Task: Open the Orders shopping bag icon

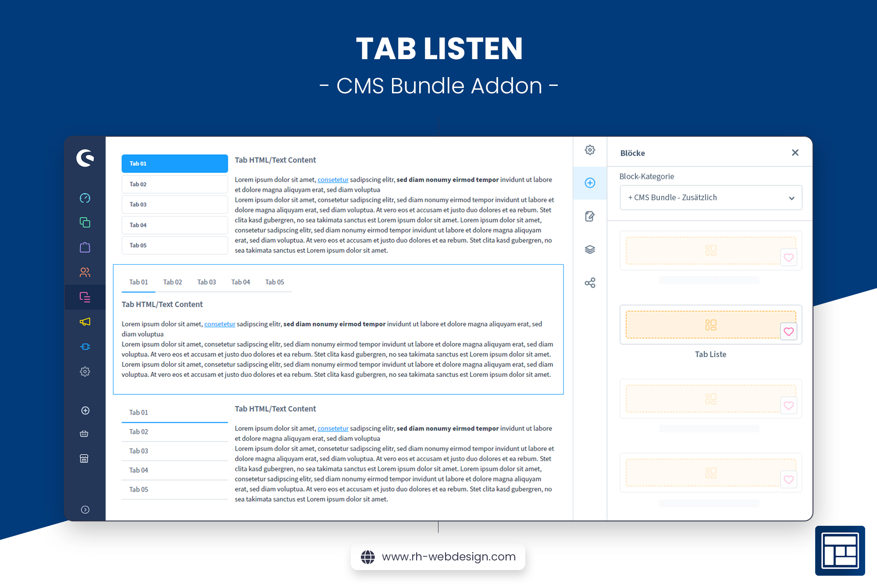Action: (x=85, y=247)
